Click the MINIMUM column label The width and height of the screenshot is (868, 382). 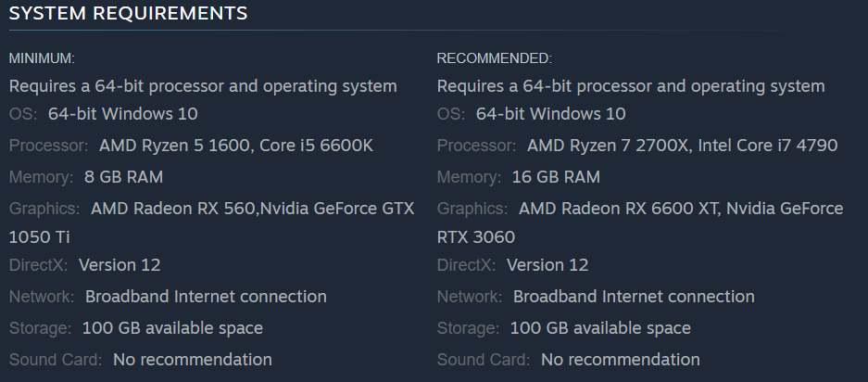click(x=42, y=58)
